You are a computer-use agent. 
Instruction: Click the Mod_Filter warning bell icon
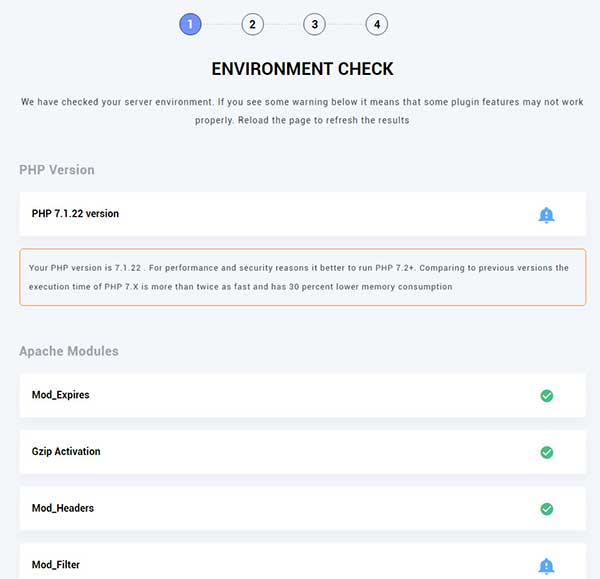(546, 566)
